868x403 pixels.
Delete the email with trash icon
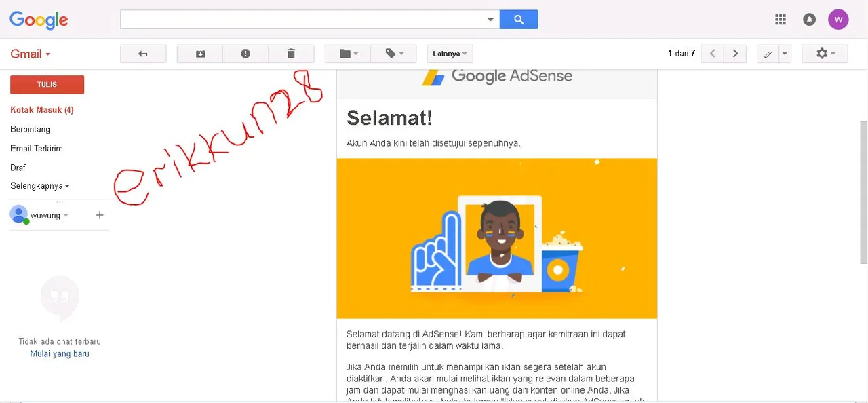click(x=291, y=54)
